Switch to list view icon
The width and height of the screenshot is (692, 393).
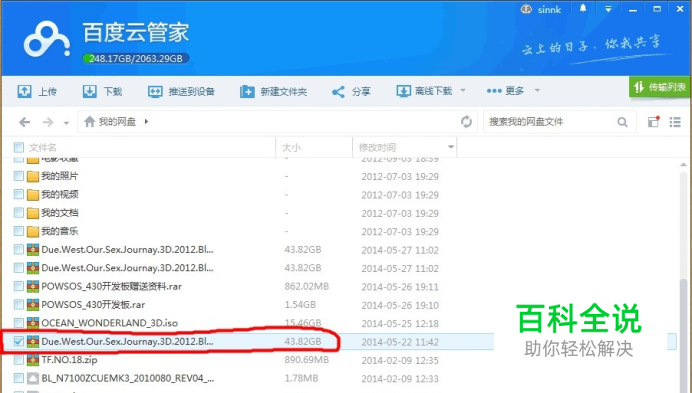point(675,122)
